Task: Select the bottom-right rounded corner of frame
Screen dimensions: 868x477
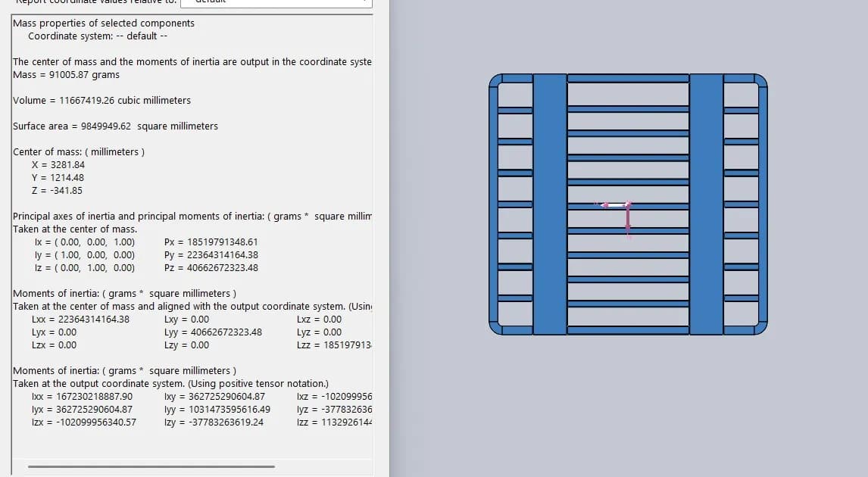Action: (x=761, y=327)
